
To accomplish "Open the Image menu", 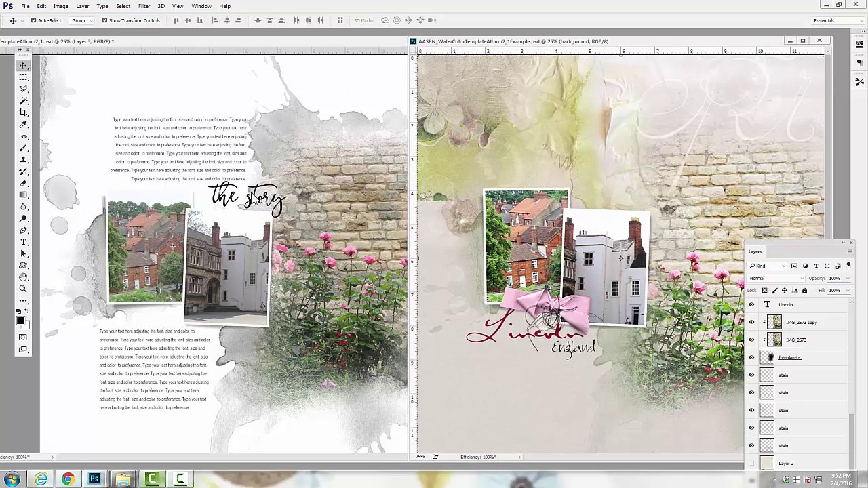I will click(60, 6).
